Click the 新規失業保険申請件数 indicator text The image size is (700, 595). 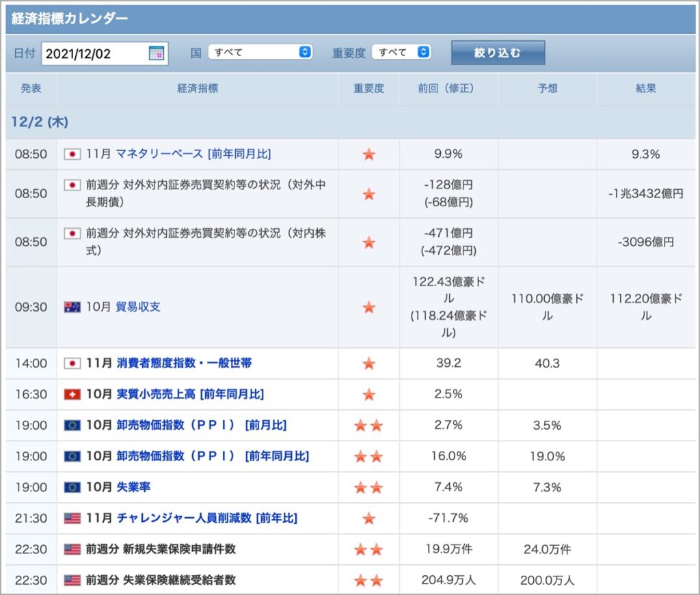point(179,549)
